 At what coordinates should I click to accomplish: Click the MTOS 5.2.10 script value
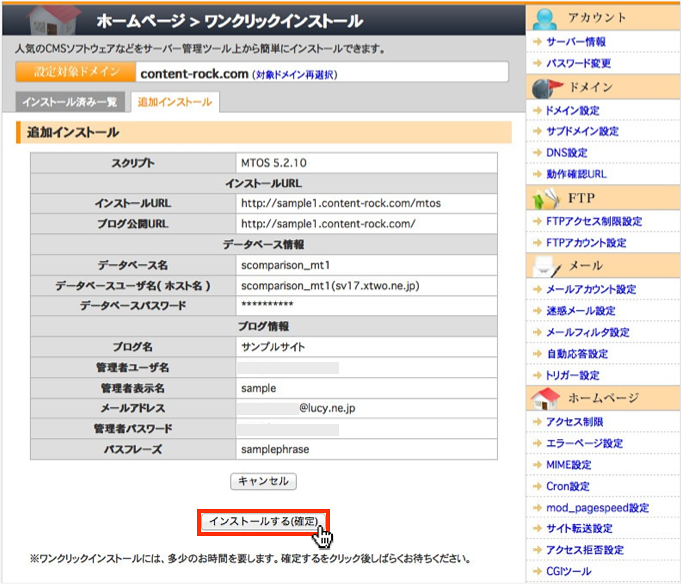274,163
